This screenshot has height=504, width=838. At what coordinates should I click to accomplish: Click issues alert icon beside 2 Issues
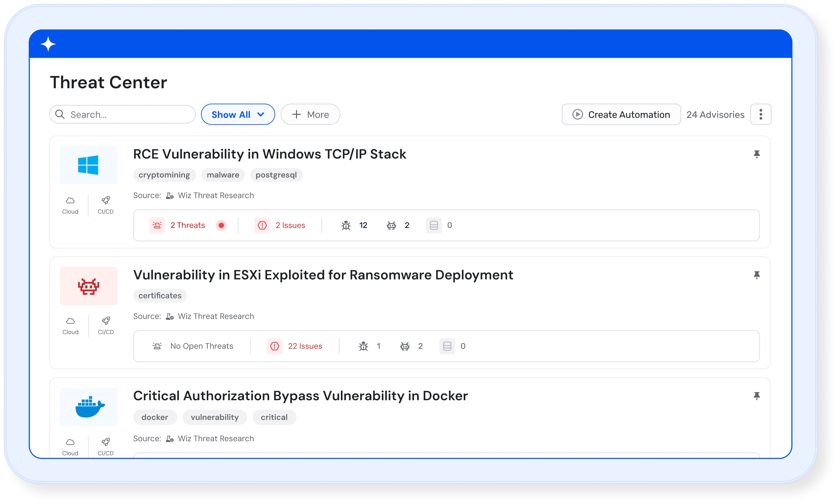(262, 225)
